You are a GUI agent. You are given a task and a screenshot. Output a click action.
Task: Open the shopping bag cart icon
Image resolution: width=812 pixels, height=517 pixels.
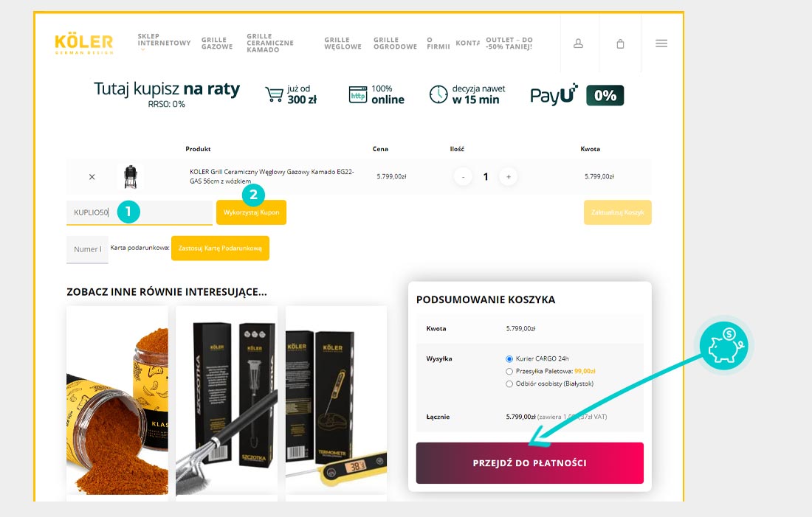coord(620,44)
